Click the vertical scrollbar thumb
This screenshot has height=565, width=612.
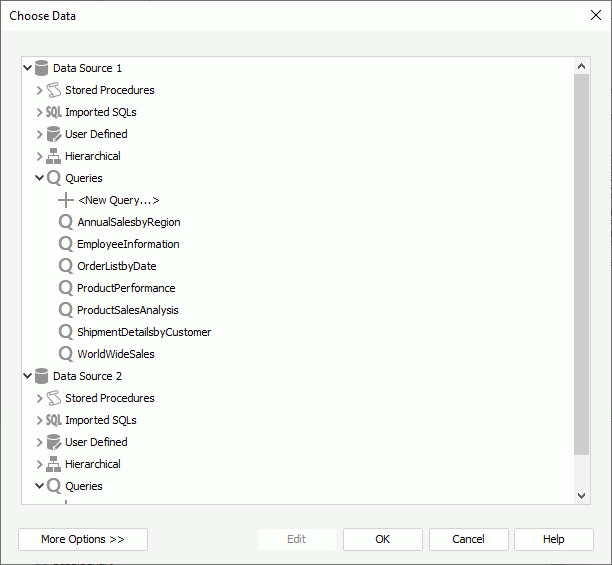[x=581, y=264]
